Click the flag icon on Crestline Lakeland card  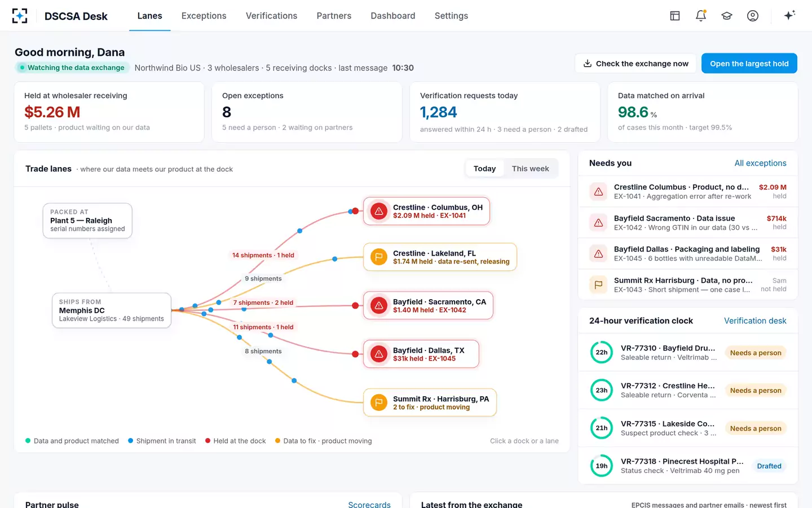click(x=379, y=257)
